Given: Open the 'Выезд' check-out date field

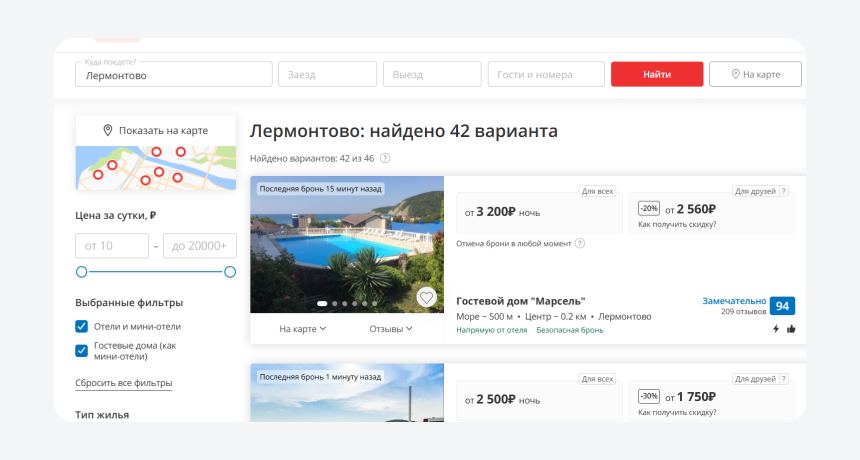Looking at the screenshot, I should point(432,74).
